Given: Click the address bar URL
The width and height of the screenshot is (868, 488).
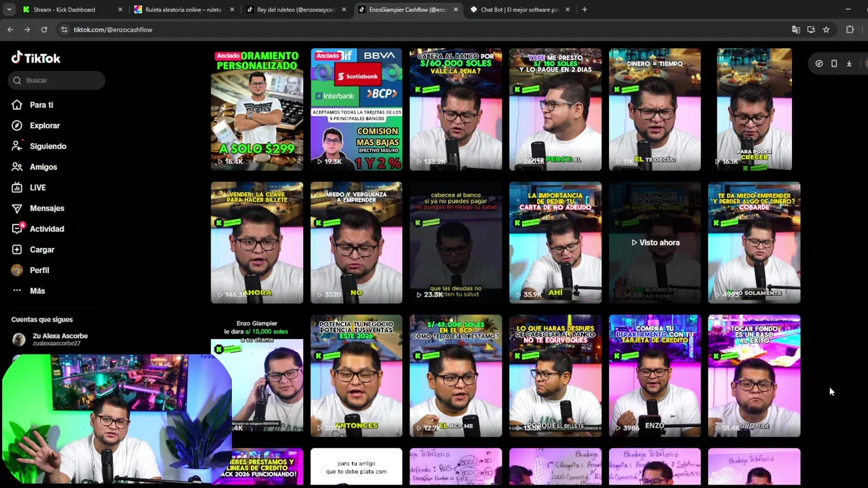Looking at the screenshot, I should pyautogui.click(x=113, y=30).
